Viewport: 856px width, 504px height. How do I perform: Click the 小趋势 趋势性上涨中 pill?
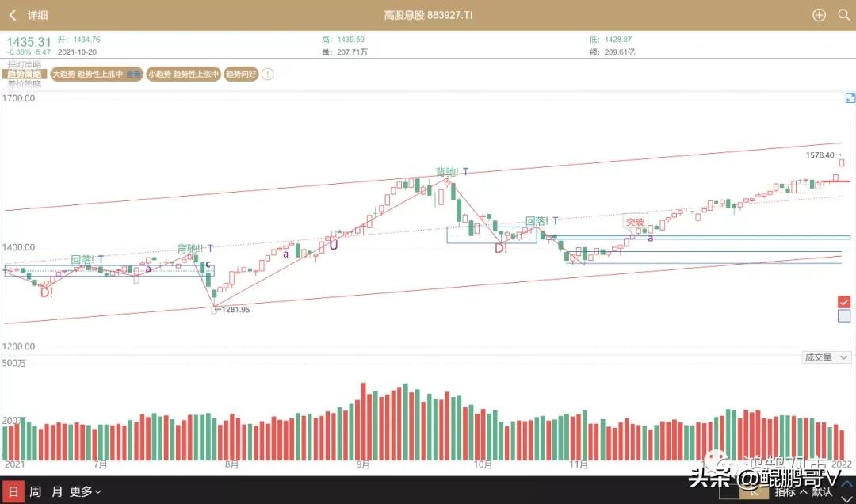[182, 74]
